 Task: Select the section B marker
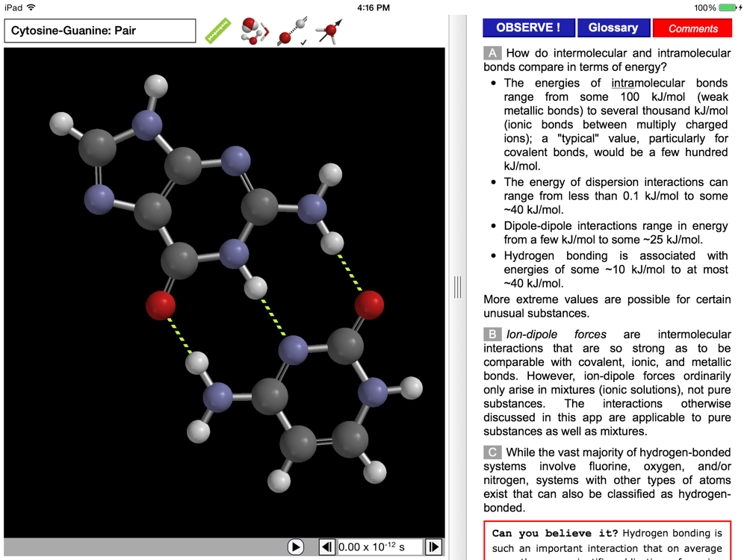pyautogui.click(x=492, y=335)
